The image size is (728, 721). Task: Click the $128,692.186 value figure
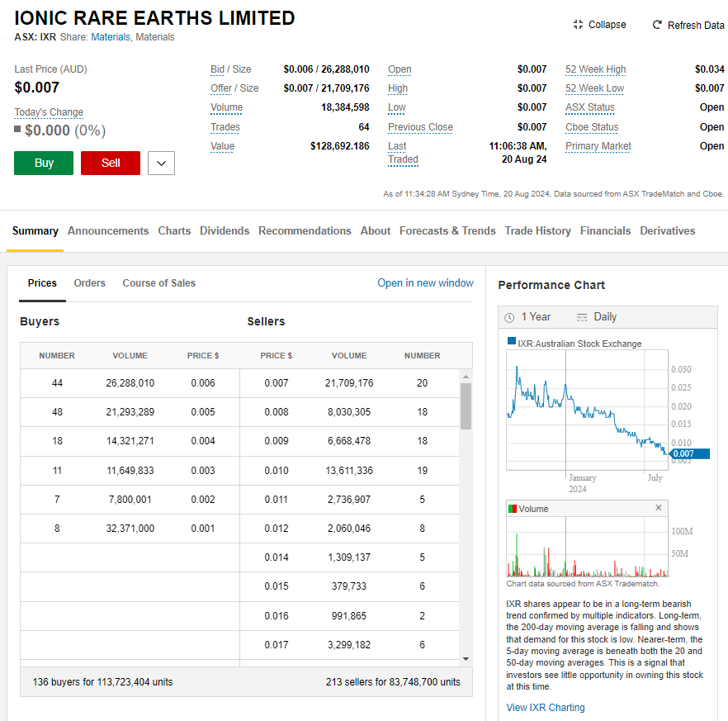tap(340, 146)
